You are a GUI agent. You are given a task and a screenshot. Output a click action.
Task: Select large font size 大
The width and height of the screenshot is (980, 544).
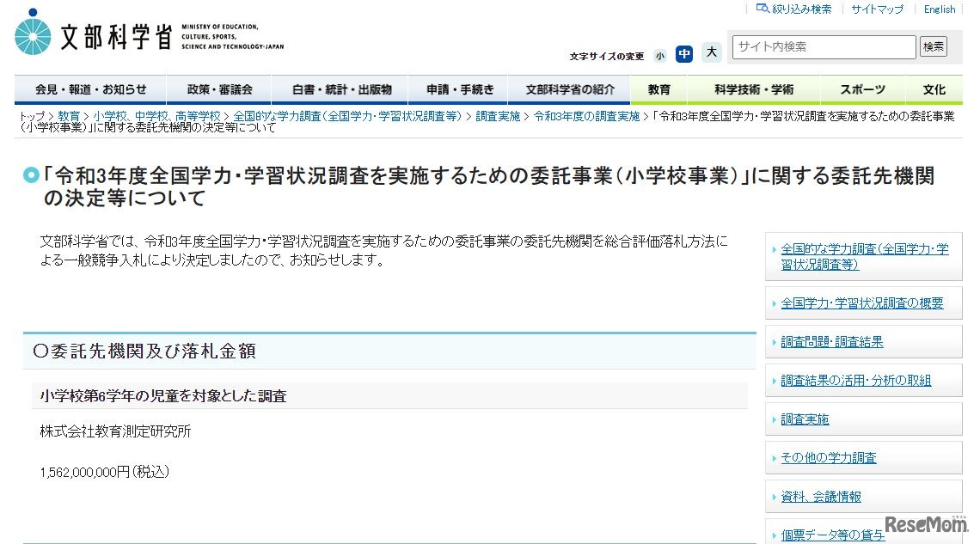[x=711, y=52]
